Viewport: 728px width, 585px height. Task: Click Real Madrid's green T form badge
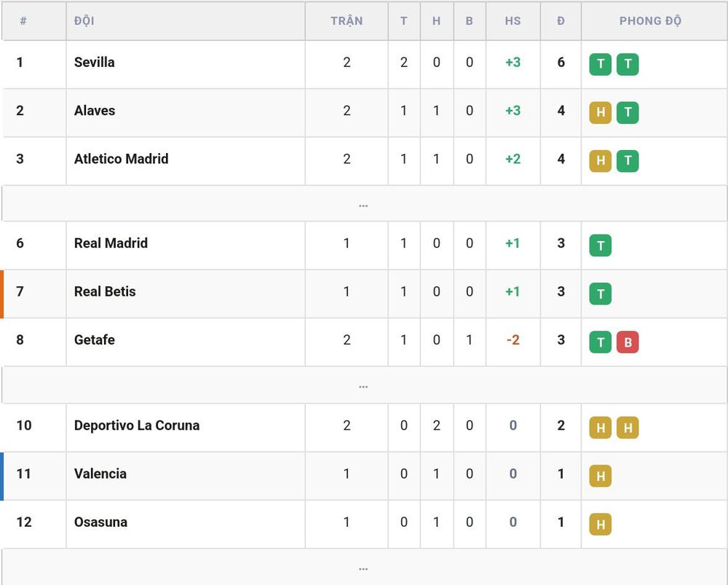pyautogui.click(x=601, y=246)
